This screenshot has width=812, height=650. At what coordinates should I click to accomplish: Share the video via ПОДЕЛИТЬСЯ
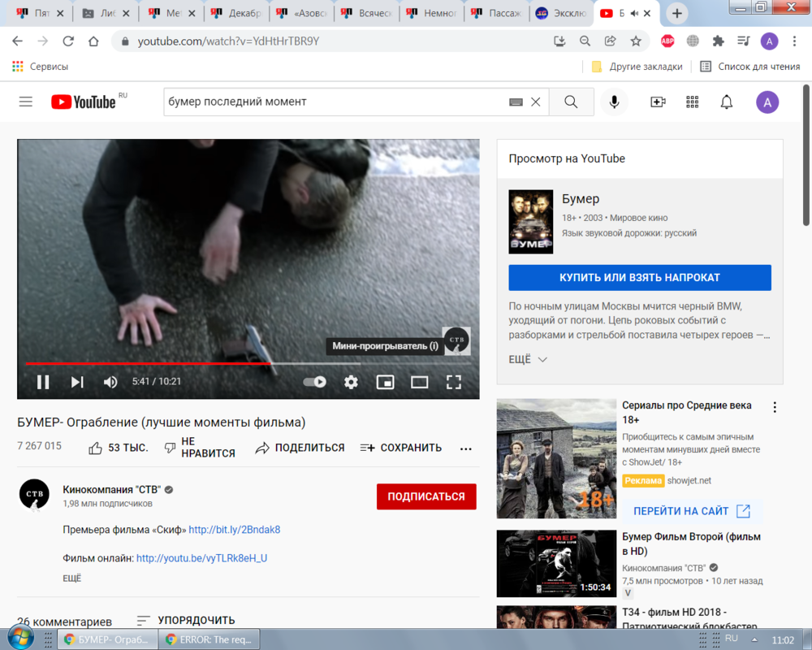300,448
